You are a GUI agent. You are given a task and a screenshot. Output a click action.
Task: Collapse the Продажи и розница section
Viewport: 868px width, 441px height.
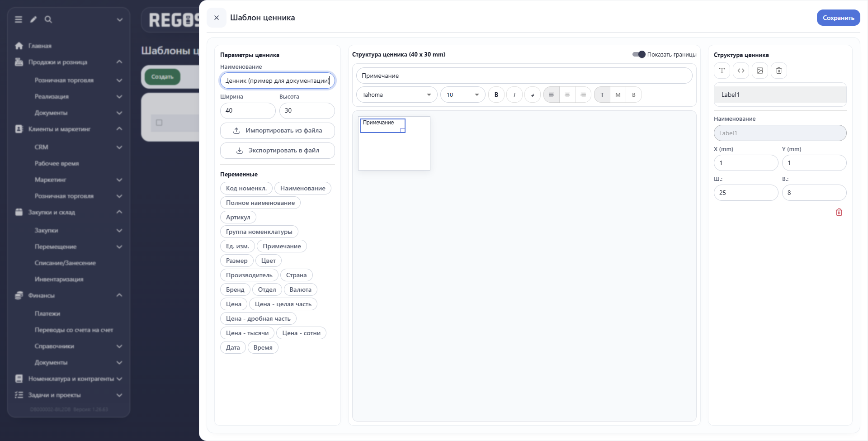119,62
